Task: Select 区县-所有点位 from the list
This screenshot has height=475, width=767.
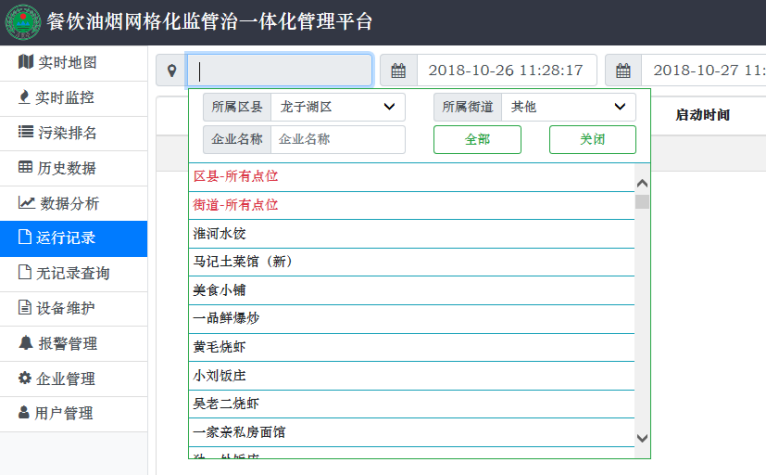Action: tap(236, 176)
